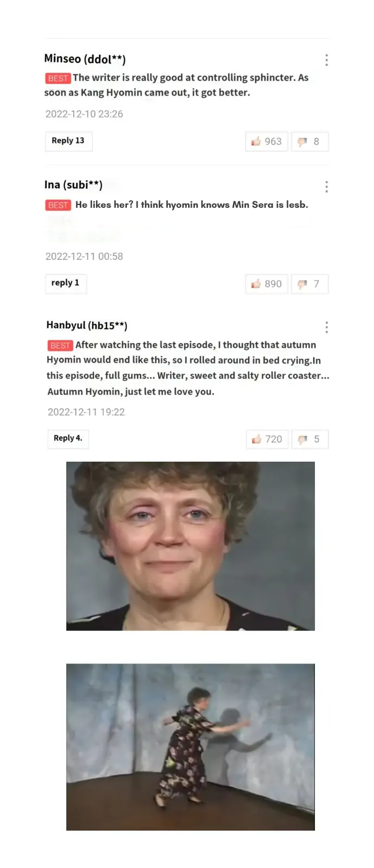Image resolution: width=374 pixels, height=868 pixels.
Task: Open the more options menu for Hanbyul's comment
Action: tap(326, 327)
